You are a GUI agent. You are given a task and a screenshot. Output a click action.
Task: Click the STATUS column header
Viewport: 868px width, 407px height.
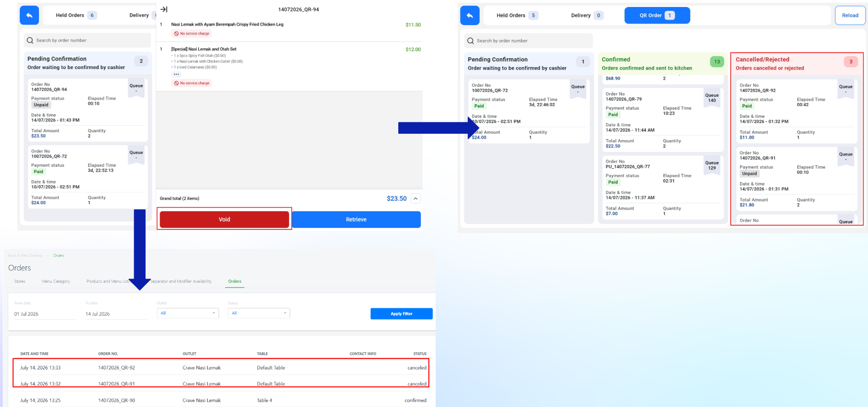[x=420, y=354]
